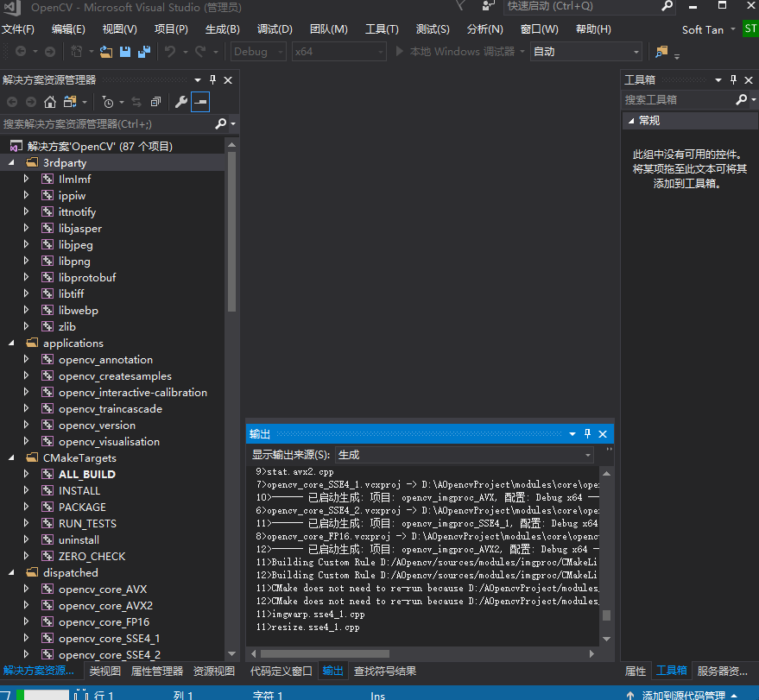Open the x64 platform dropdown
The image size is (759, 700).
pyautogui.click(x=338, y=51)
